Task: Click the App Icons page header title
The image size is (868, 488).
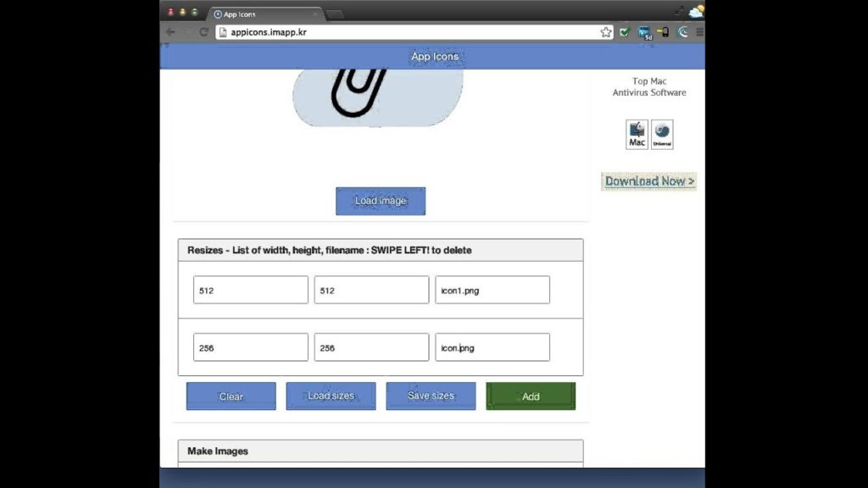Action: pyautogui.click(x=435, y=57)
